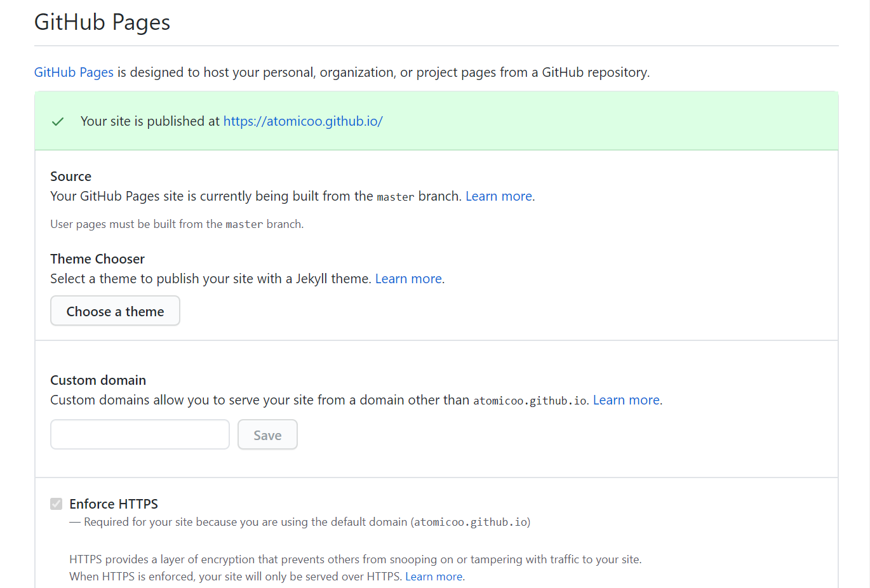This screenshot has width=870, height=588.
Task: Click the Enforce HTTPS label text
Action: (x=114, y=504)
